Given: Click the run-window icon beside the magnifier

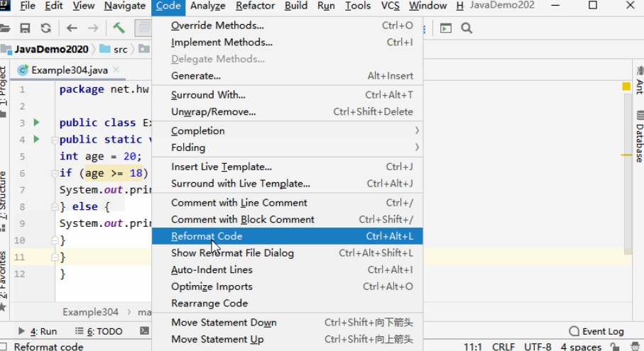Looking at the screenshot, I should click(446, 28).
